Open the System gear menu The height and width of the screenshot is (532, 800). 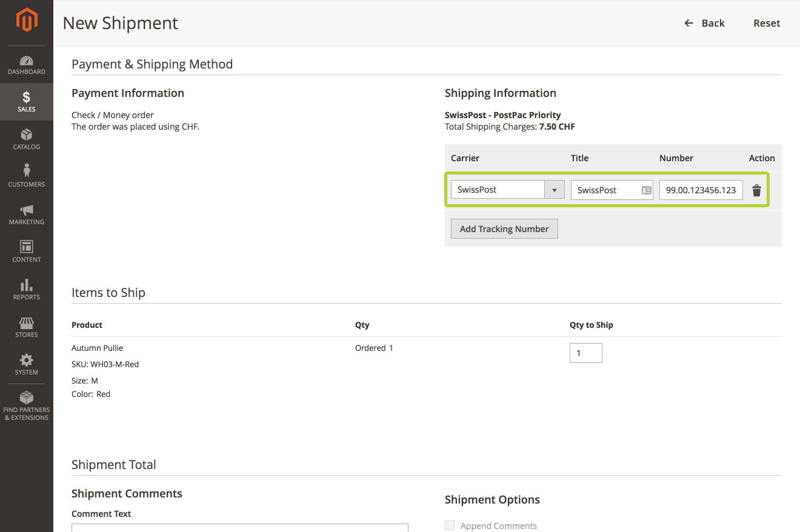coord(27,364)
